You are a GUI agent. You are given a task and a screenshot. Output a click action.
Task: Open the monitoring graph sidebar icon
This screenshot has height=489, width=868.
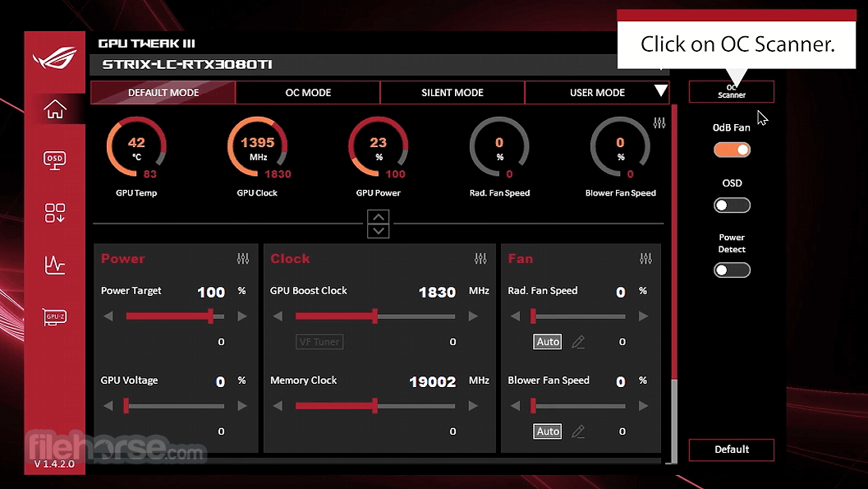tap(55, 265)
